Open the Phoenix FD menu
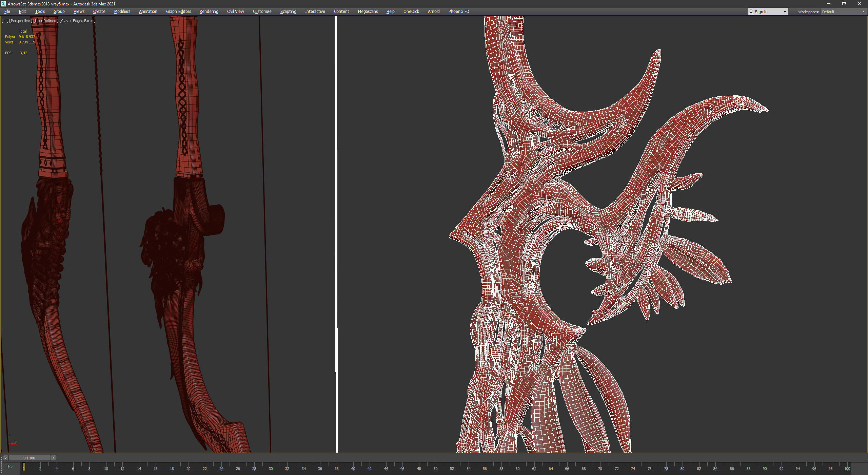 click(458, 12)
